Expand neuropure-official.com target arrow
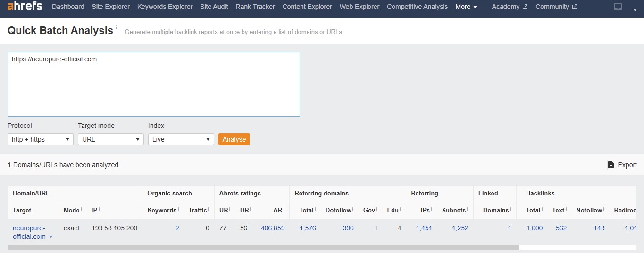644x253 pixels. click(51, 237)
